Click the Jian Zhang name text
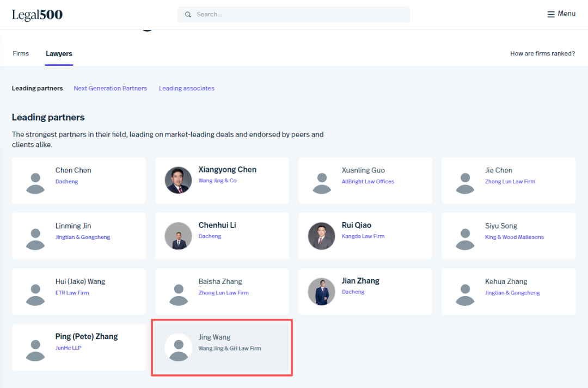This screenshot has height=388, width=588. [x=360, y=281]
